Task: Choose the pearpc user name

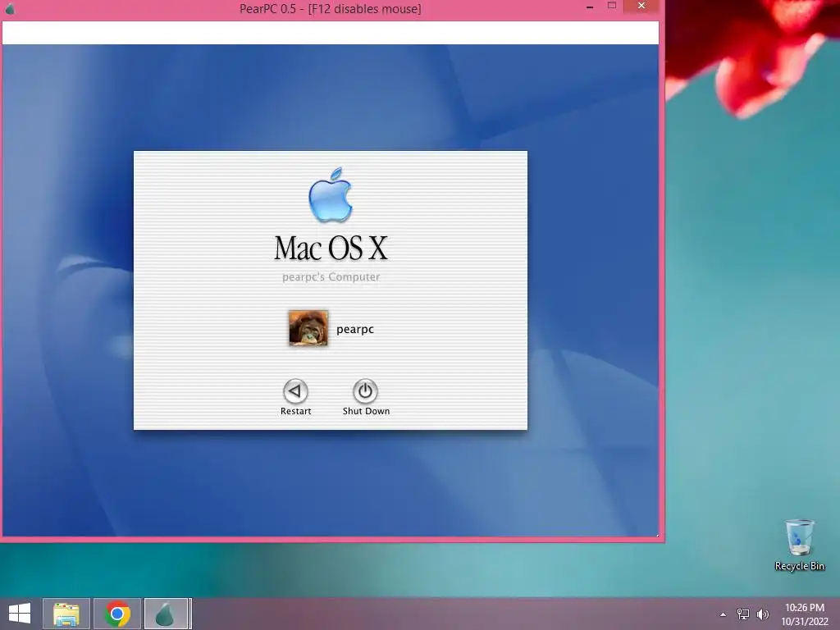Action: [355, 329]
